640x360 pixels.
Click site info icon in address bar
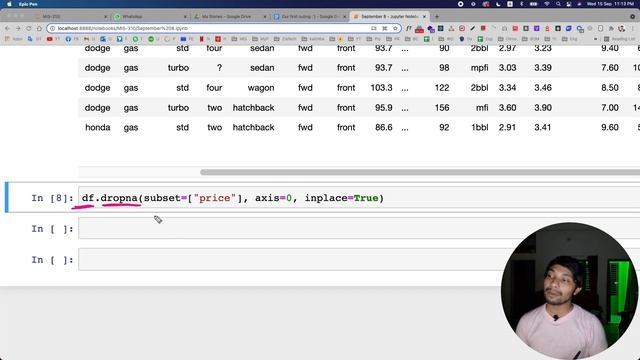52,29
